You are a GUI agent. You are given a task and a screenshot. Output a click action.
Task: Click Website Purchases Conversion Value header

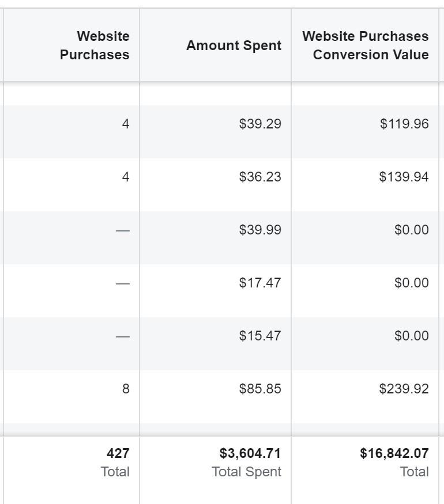point(366,46)
